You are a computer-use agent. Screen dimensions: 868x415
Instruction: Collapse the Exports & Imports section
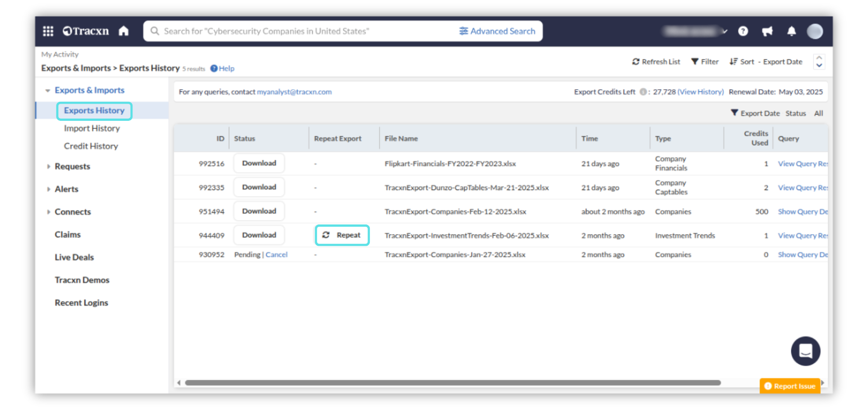(48, 91)
